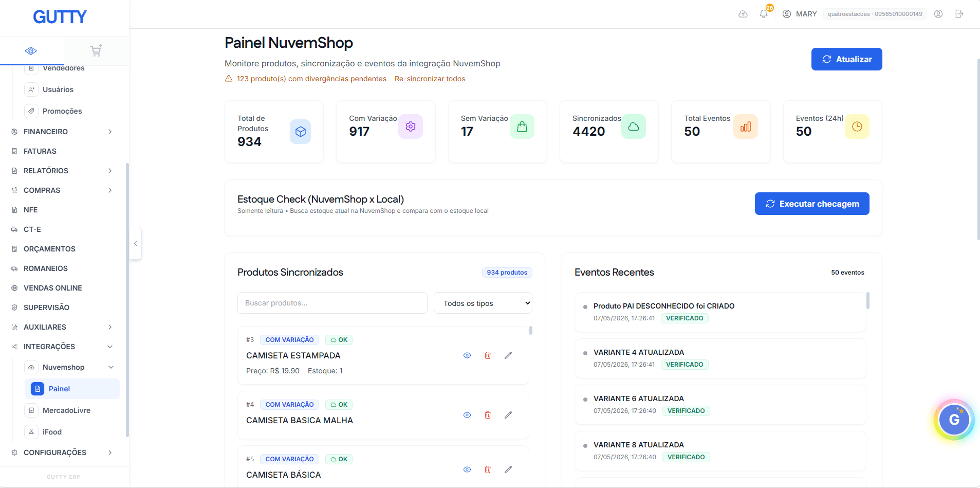Click the Buscar produtos search field
The width and height of the screenshot is (980, 488).
point(332,303)
